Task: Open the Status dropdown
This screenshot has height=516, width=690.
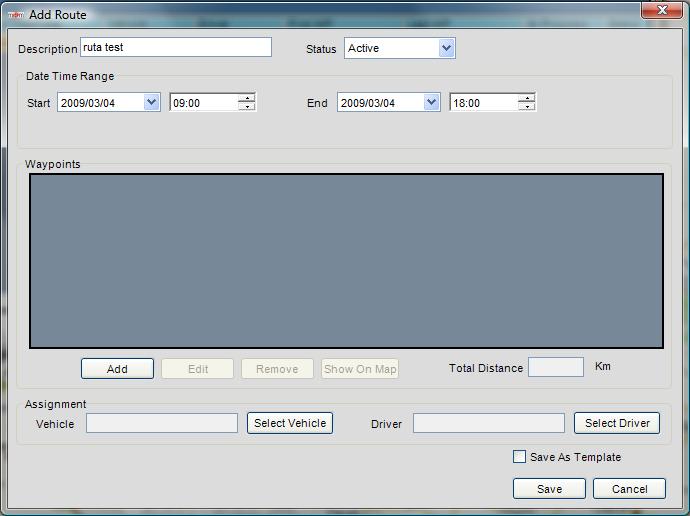Action: [x=446, y=48]
